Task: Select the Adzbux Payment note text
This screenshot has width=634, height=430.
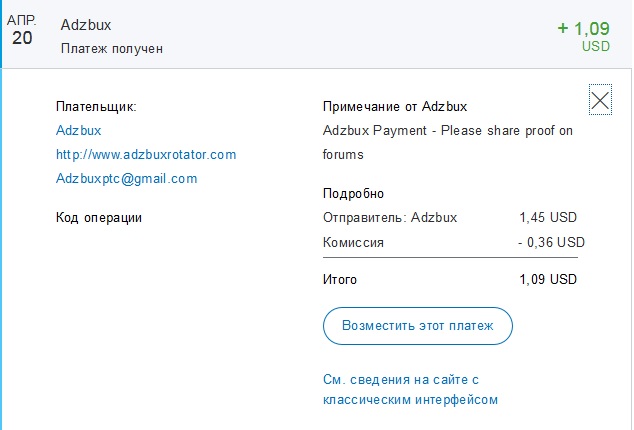Action: point(448,142)
